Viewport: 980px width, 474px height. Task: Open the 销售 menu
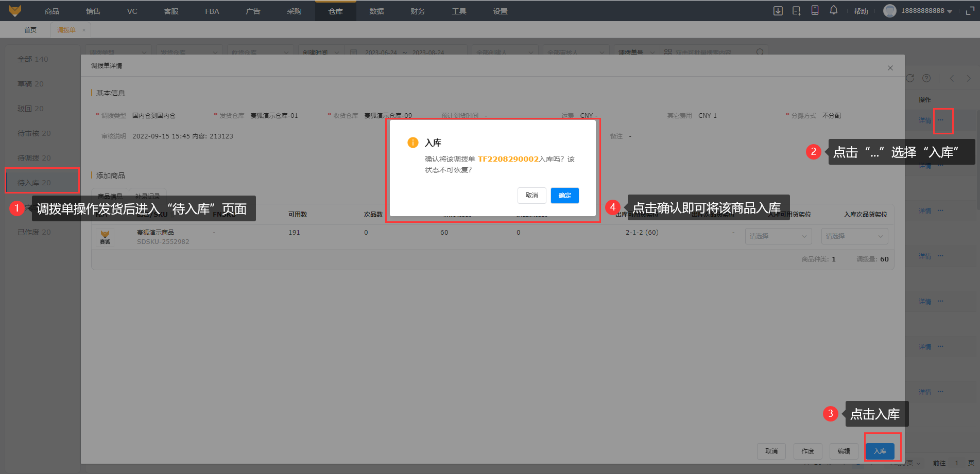(x=93, y=11)
